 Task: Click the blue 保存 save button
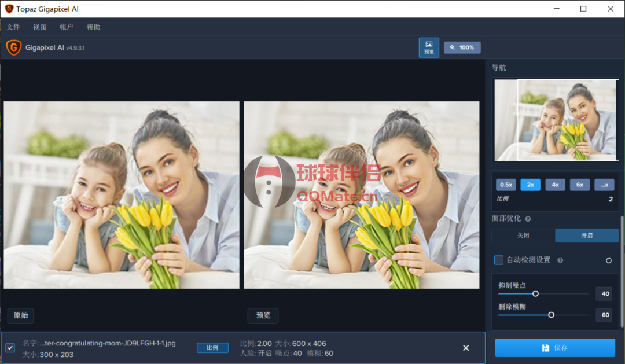pyautogui.click(x=554, y=348)
